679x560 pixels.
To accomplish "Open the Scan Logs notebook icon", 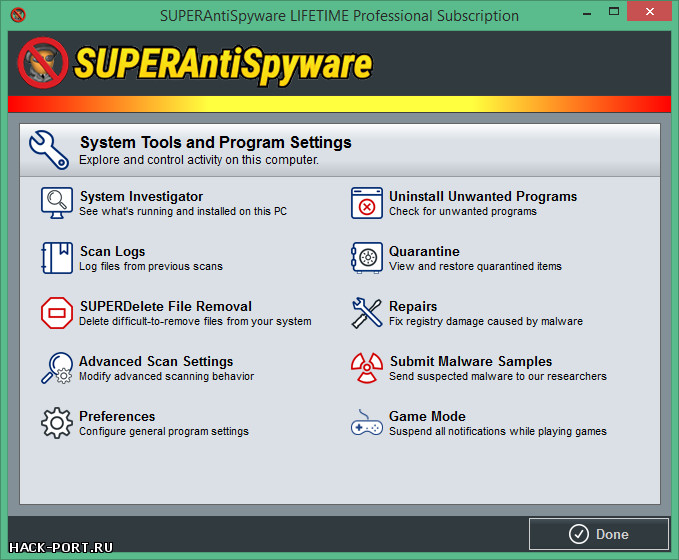I will point(57,258).
